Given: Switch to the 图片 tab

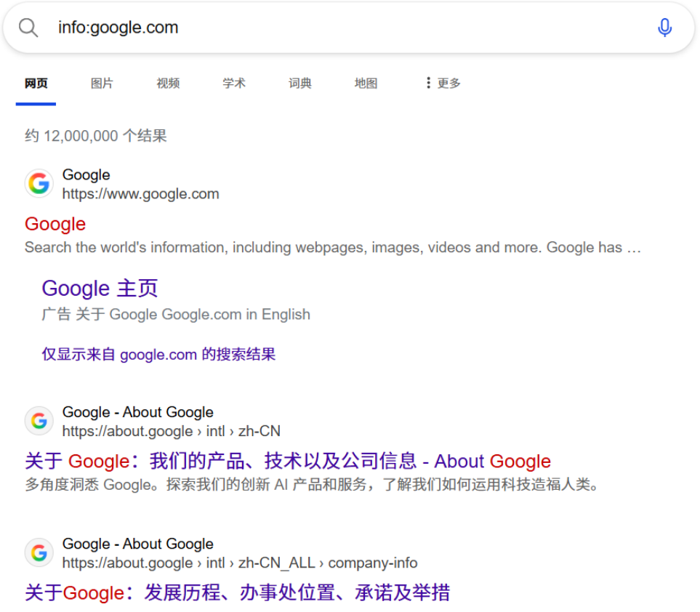Looking at the screenshot, I should pos(102,84).
